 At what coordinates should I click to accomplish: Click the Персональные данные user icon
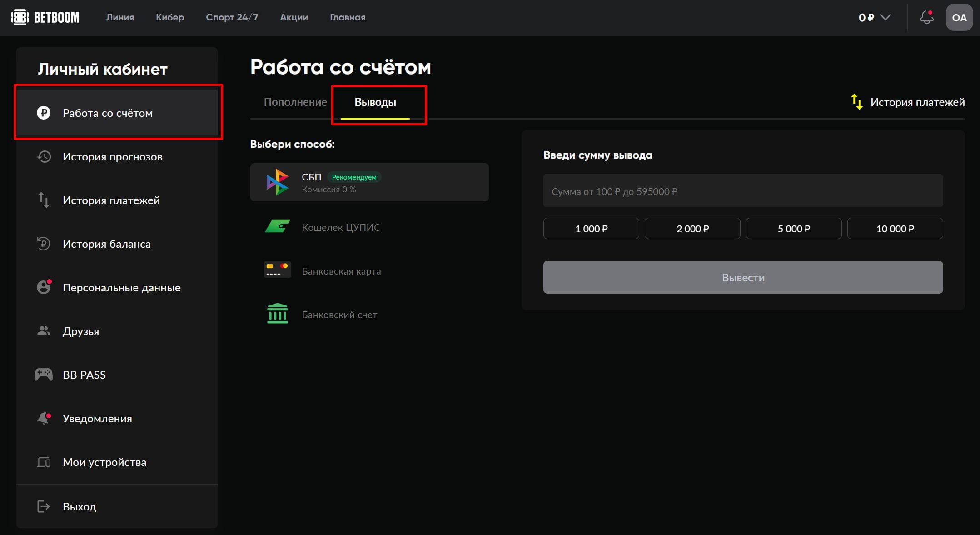pos(44,287)
